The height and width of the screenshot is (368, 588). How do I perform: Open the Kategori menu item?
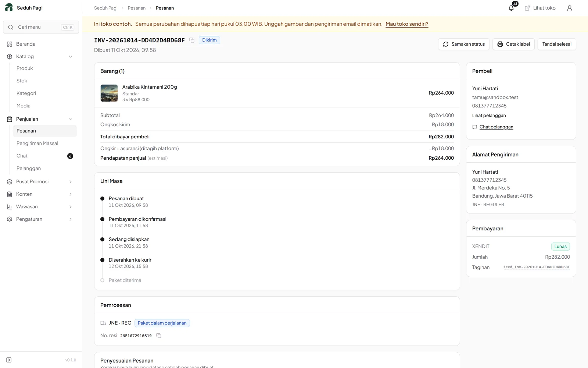(x=45, y=93)
